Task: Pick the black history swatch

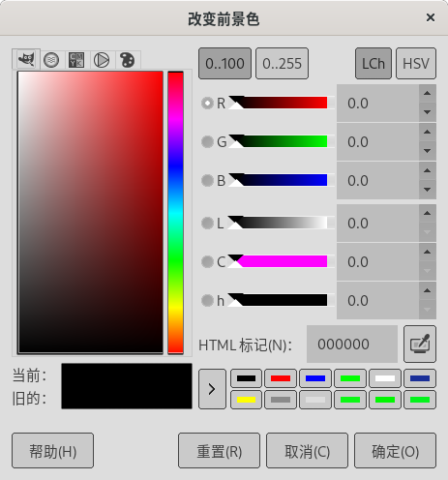Action: click(x=246, y=378)
